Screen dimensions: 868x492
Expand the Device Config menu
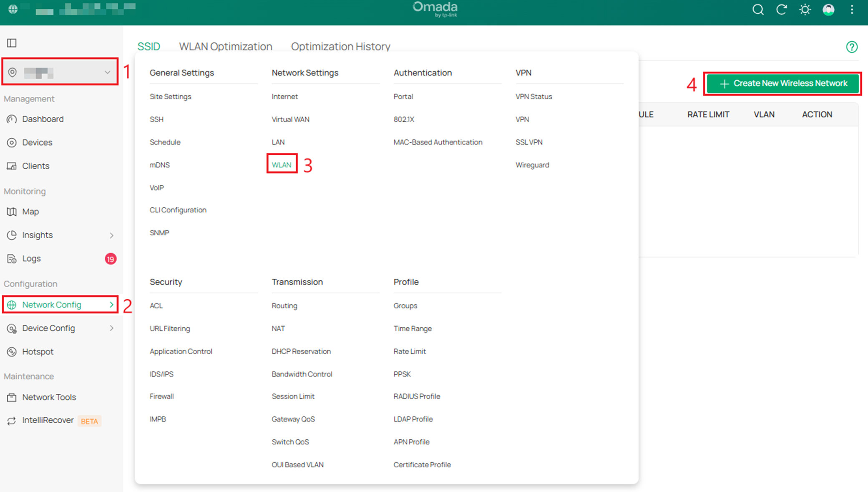pyautogui.click(x=112, y=328)
